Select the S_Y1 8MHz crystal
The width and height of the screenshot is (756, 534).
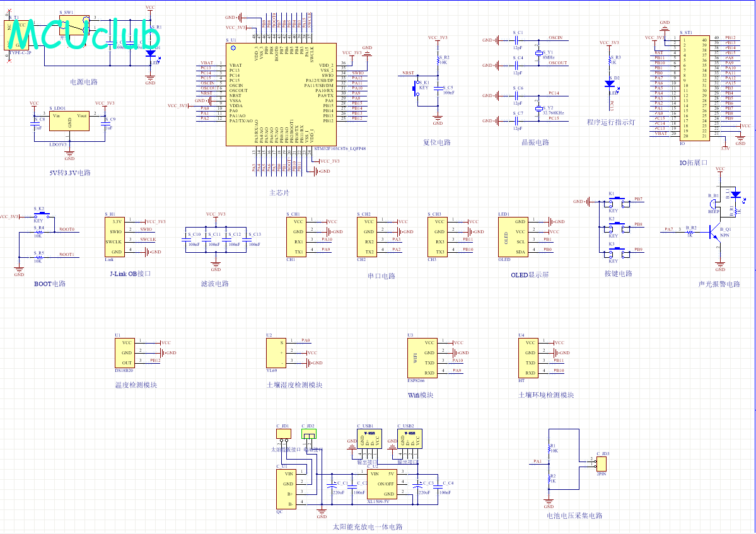[538, 52]
